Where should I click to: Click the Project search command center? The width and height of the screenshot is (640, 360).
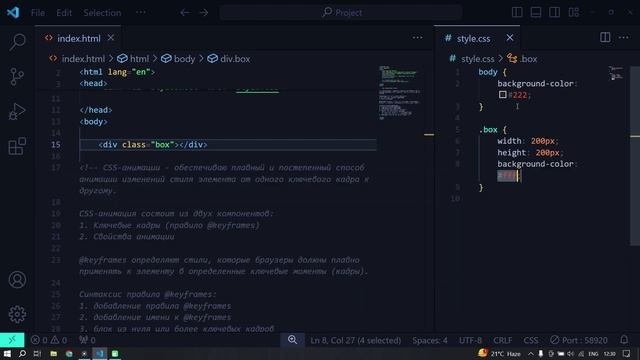tap(341, 13)
